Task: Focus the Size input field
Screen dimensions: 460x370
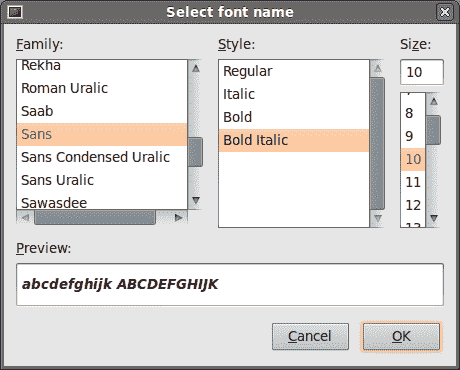Action: click(422, 72)
